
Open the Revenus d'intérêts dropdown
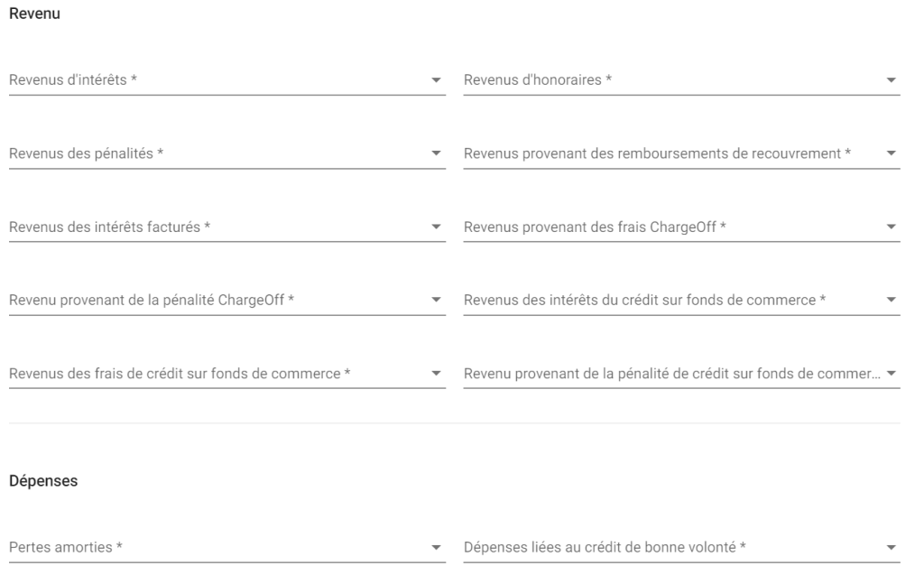pyautogui.click(x=226, y=80)
